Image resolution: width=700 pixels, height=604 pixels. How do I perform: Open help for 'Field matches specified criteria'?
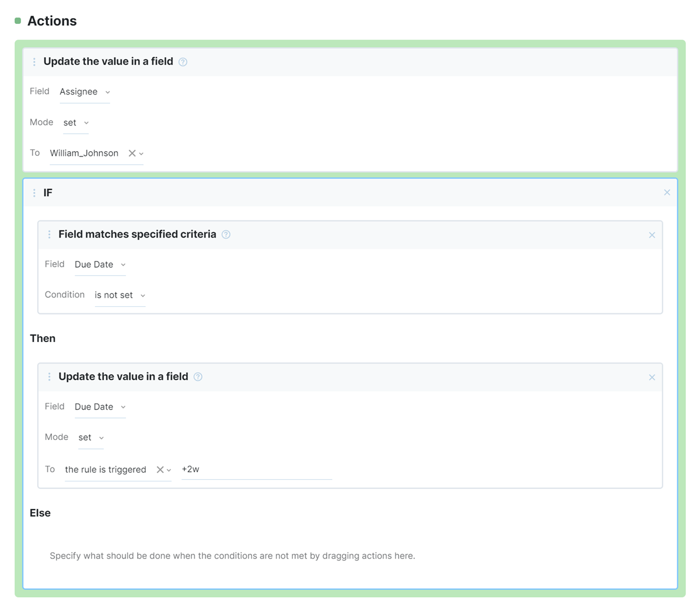click(226, 234)
